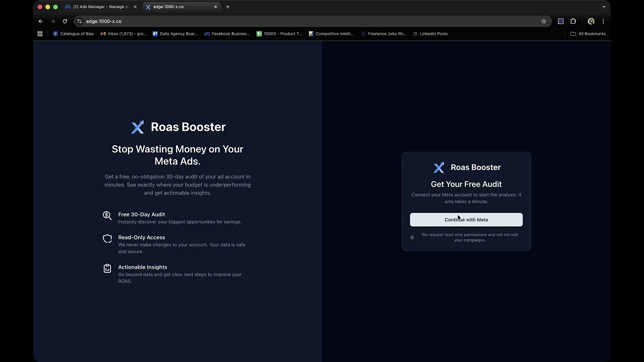Open the Chrome three-dot menu

pyautogui.click(x=603, y=21)
